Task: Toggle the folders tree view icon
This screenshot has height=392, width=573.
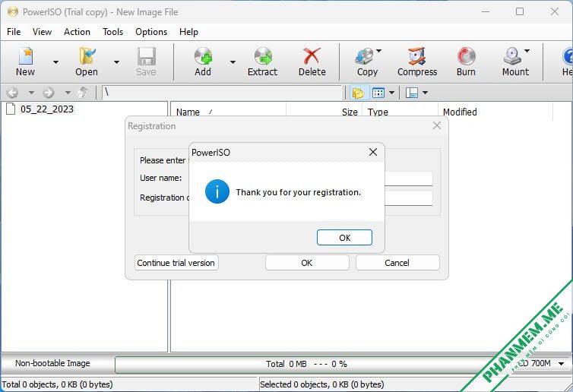Action: pos(358,93)
